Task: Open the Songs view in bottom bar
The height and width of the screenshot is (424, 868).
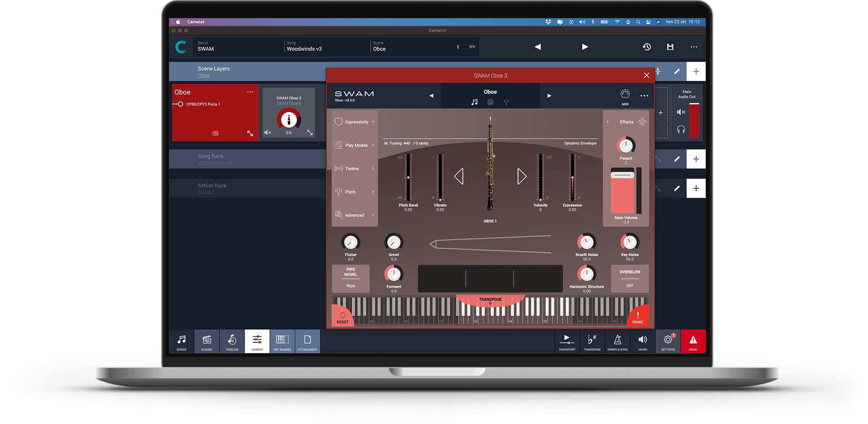Action: [181, 341]
